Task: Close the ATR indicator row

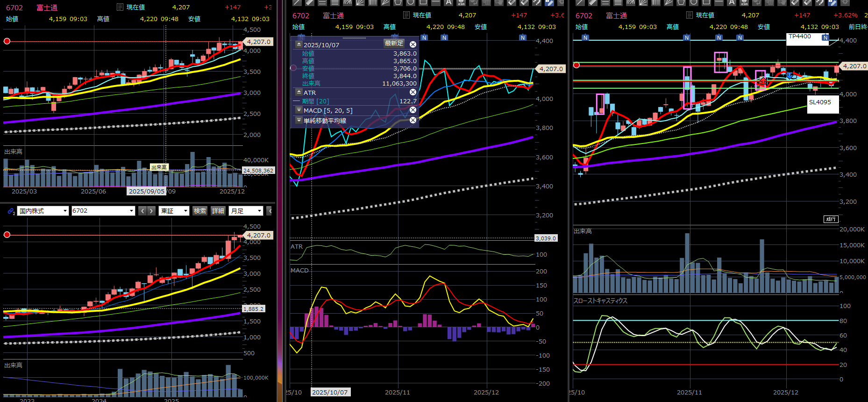Action: coord(413,93)
